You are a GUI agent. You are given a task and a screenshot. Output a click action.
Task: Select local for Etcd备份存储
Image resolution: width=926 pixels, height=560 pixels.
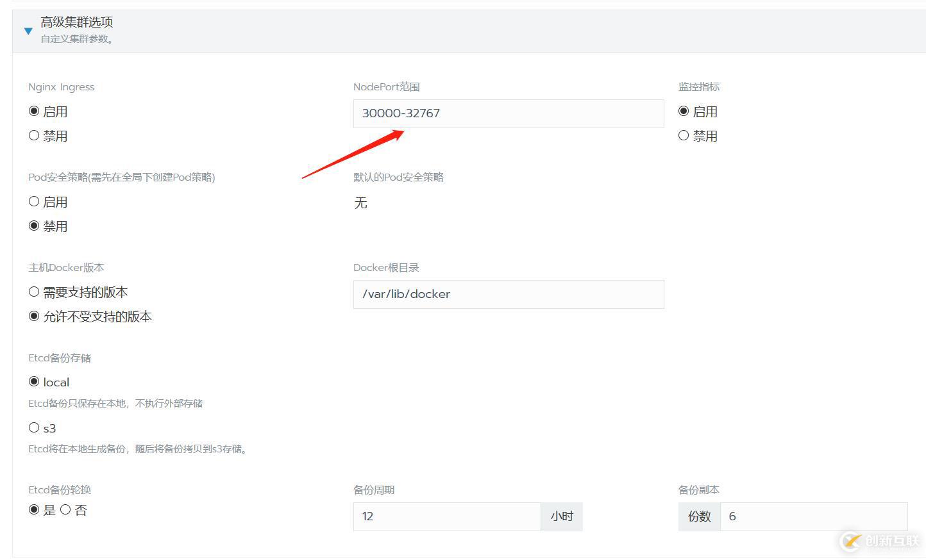[34, 382]
